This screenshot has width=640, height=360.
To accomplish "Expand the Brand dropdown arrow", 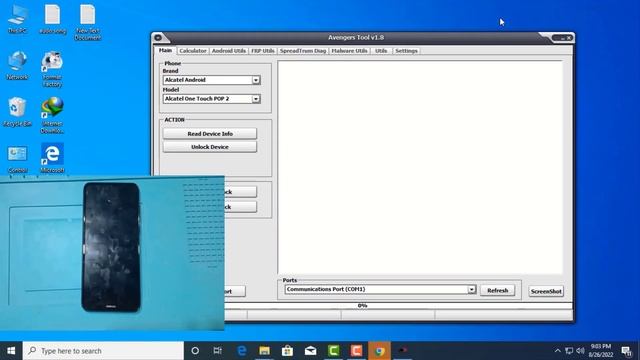I will (x=256, y=80).
